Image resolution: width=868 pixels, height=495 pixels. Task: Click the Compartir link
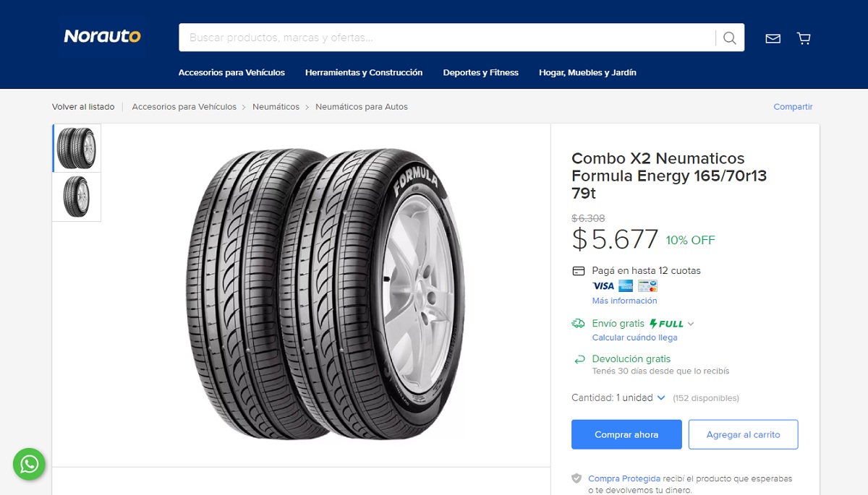793,107
